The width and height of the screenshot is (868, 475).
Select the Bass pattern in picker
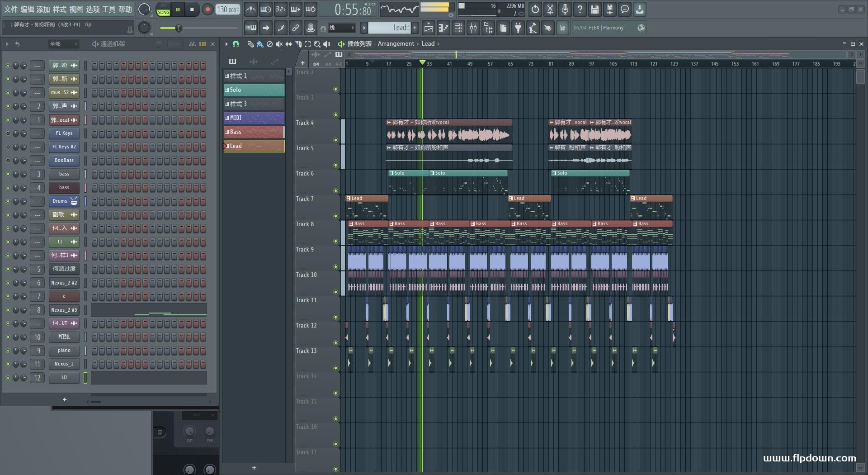[254, 132]
